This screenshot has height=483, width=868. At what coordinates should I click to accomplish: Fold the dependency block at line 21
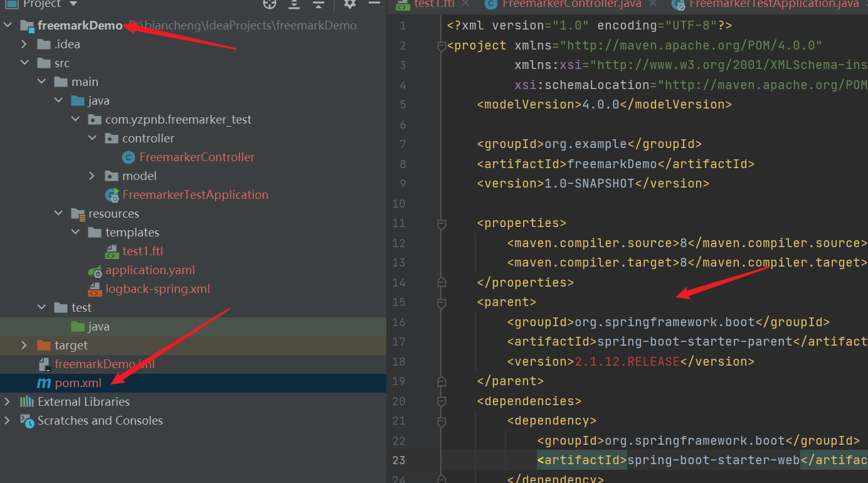[442, 421]
